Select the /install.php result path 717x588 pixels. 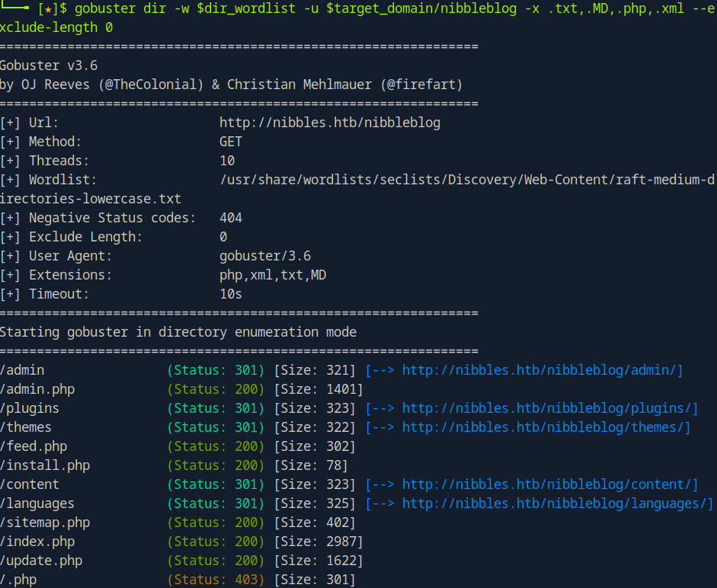[x=45, y=465]
